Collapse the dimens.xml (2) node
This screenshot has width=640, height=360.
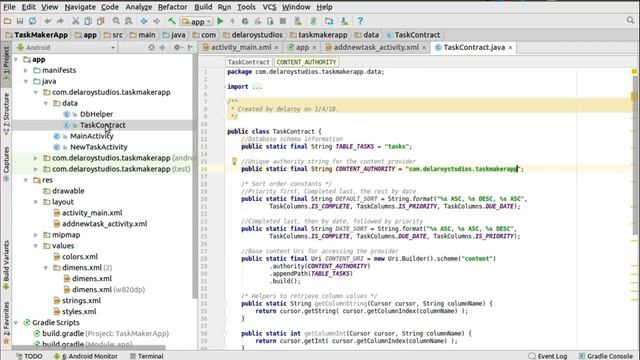point(46,268)
